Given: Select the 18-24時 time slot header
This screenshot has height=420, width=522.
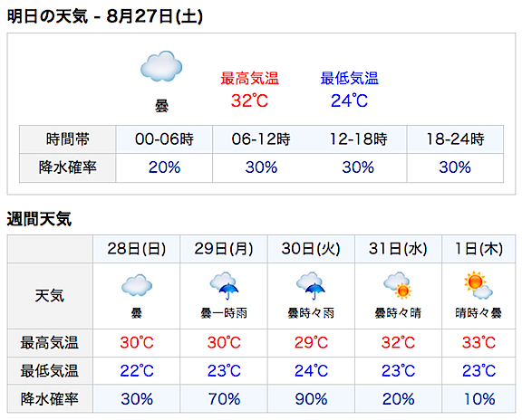Looking at the screenshot, I should pyautogui.click(x=455, y=139).
